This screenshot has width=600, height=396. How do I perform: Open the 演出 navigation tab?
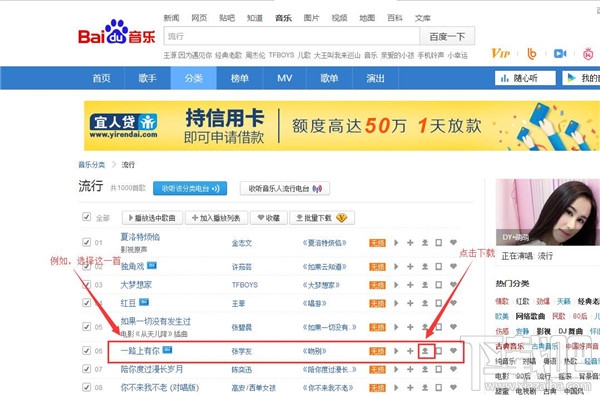[375, 78]
